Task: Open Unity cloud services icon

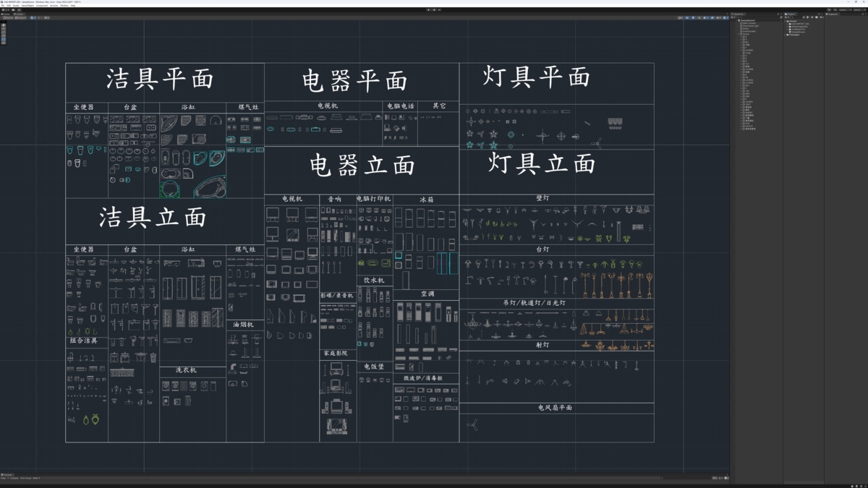Action: pos(13,9)
